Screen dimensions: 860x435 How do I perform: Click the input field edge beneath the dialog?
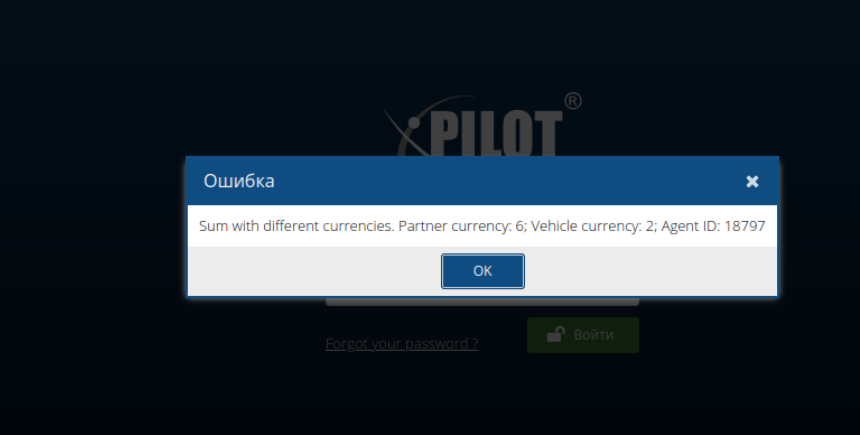(x=483, y=302)
